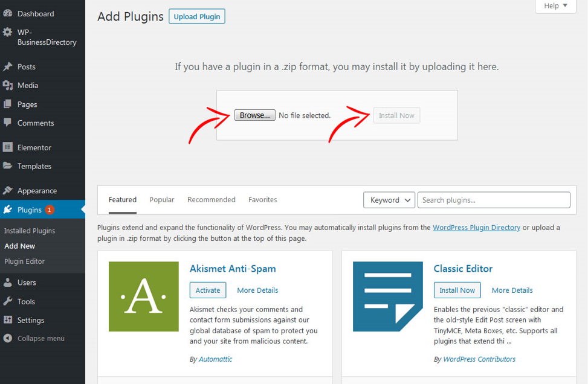Image resolution: width=588 pixels, height=384 pixels.
Task: Open the WordPress Plugin Directory link
Action: [x=476, y=228]
